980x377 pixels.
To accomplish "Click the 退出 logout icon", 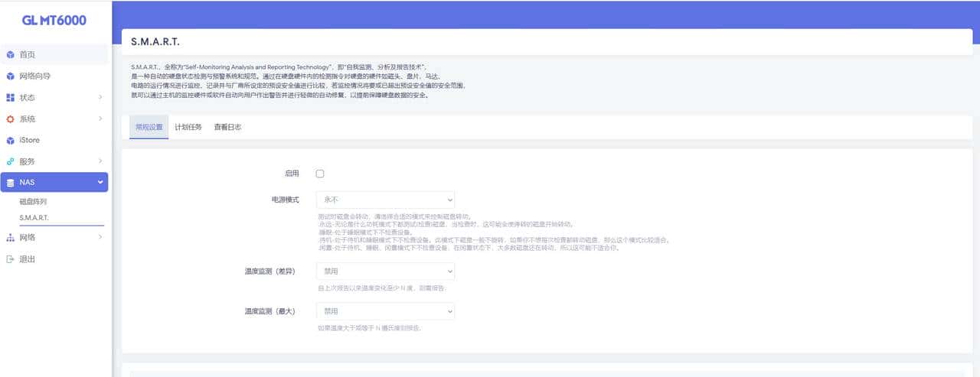I will [10, 259].
